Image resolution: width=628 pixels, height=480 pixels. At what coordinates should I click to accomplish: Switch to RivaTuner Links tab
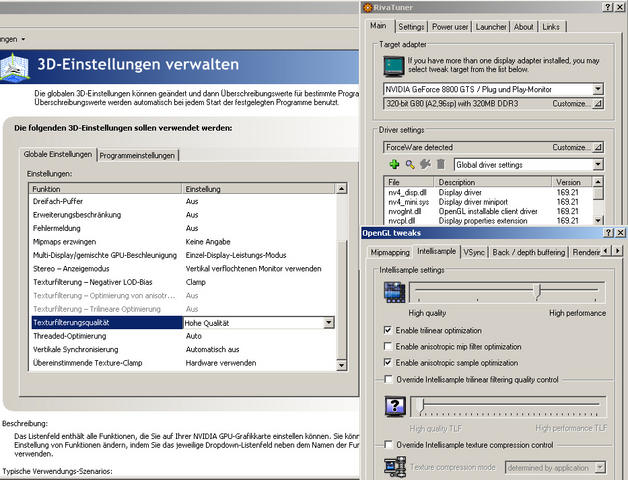click(x=551, y=27)
